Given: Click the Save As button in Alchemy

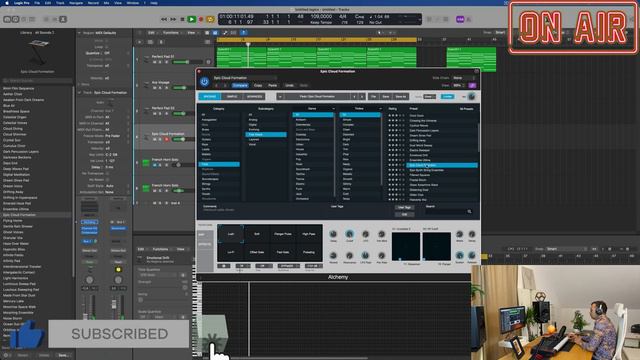Looking at the screenshot, I should click(x=400, y=96).
